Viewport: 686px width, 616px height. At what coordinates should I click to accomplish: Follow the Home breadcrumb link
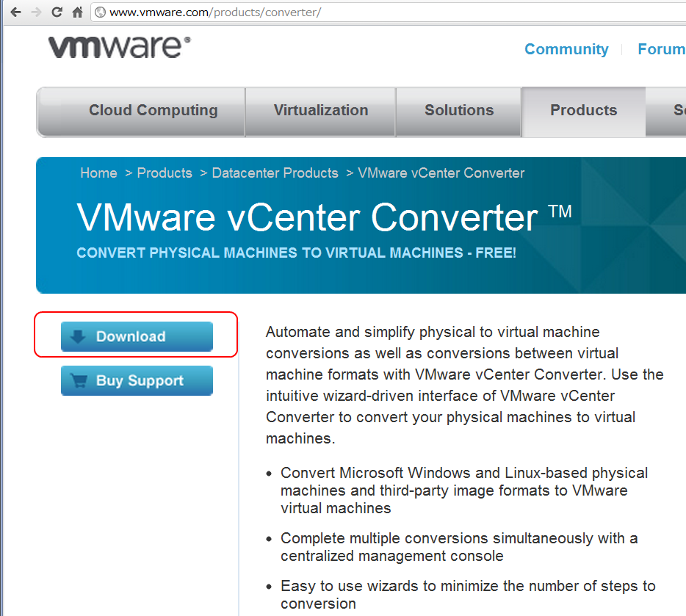coord(99,173)
